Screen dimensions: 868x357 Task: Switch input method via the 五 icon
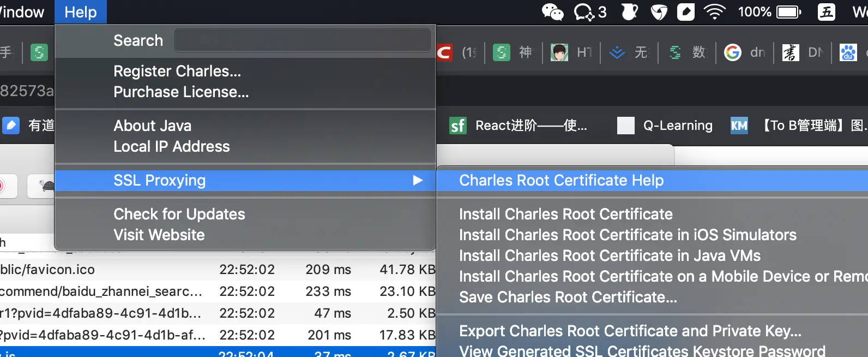point(826,12)
